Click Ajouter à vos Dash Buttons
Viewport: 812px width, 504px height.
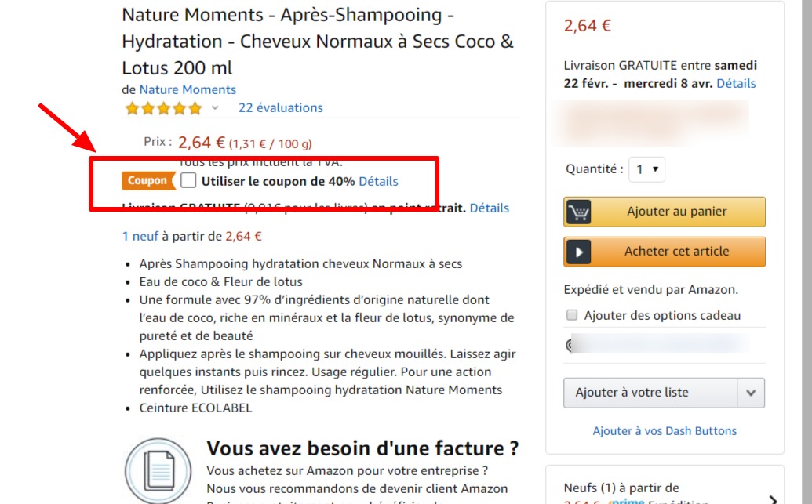[x=664, y=430]
